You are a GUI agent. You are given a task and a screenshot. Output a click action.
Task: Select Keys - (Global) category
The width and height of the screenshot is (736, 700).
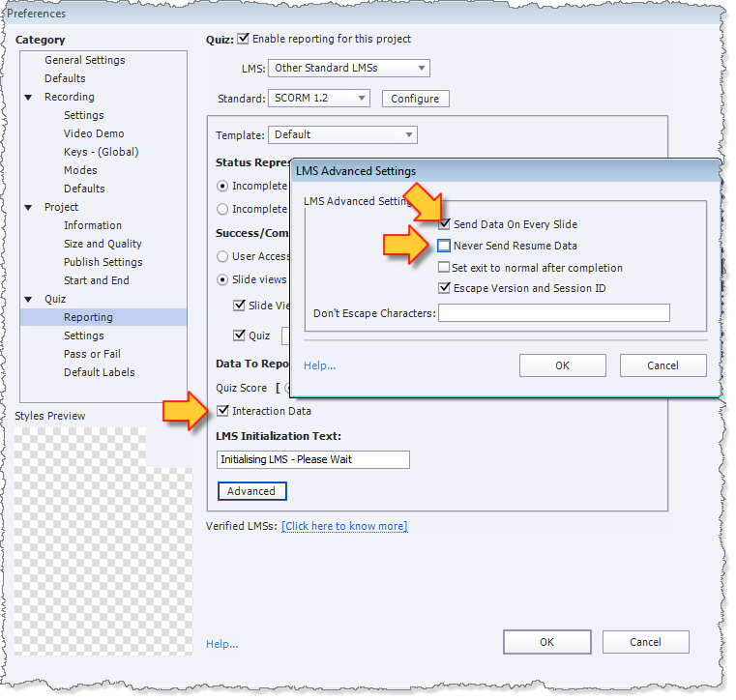101,152
